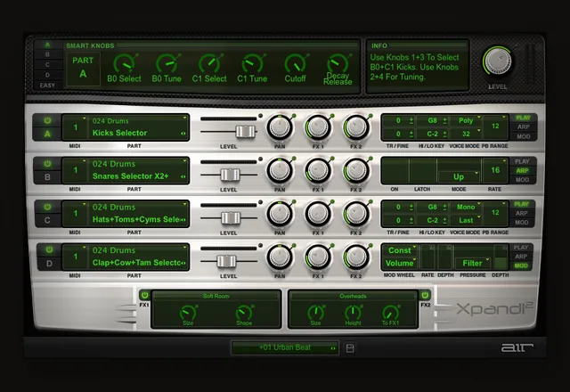Open the +01 Urban Beat preset selector
This screenshot has height=392, width=570.
(x=285, y=347)
